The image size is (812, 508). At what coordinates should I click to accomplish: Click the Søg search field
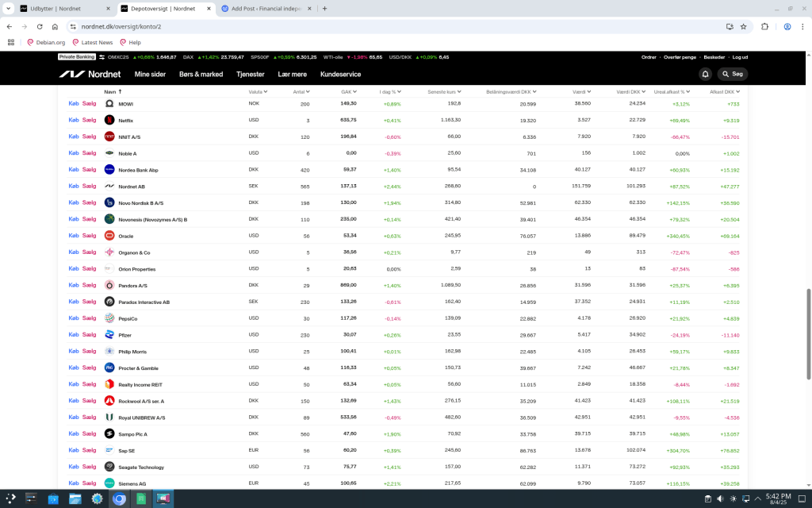733,74
